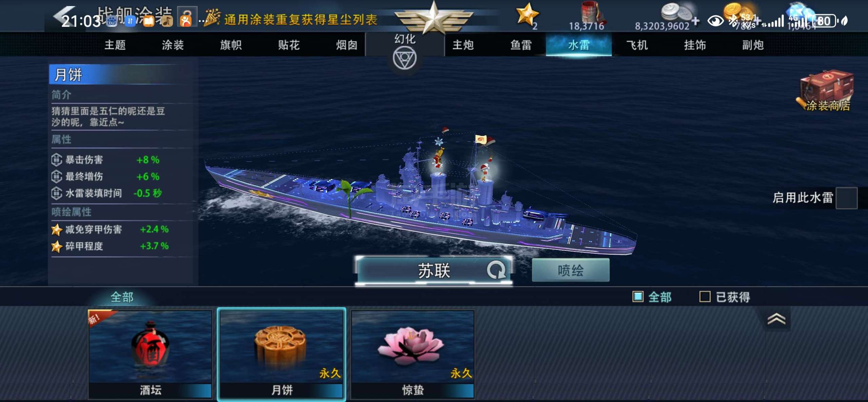
Task: Go back using the top-left arrow
Action: click(x=64, y=16)
